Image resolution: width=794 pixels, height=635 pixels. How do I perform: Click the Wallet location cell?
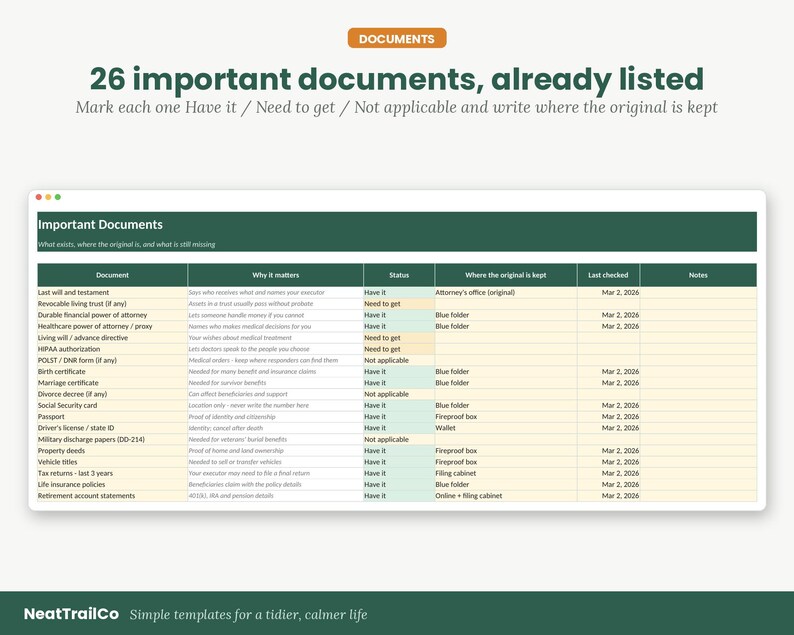(506, 428)
